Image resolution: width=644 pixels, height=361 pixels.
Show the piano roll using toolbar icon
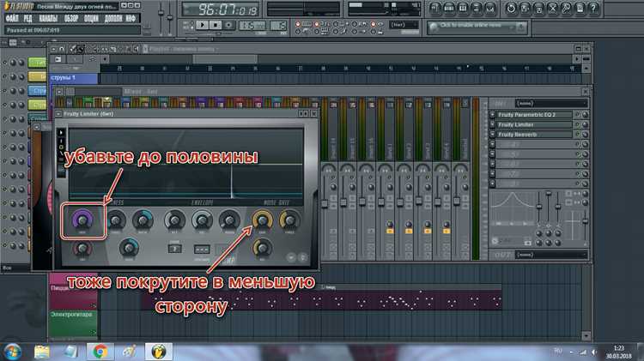(x=463, y=9)
